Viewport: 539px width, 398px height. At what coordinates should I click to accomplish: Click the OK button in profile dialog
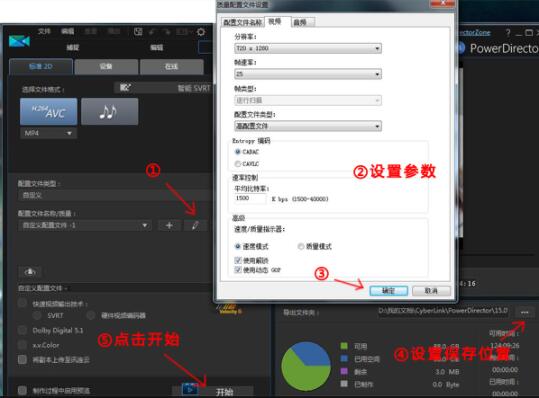coord(388,291)
